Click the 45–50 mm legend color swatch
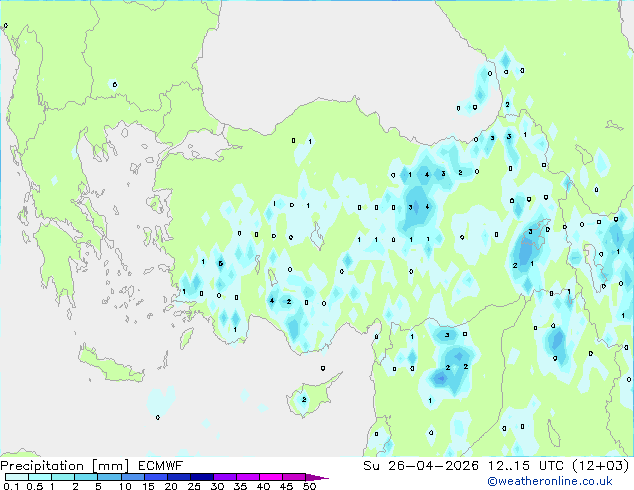 294,477
